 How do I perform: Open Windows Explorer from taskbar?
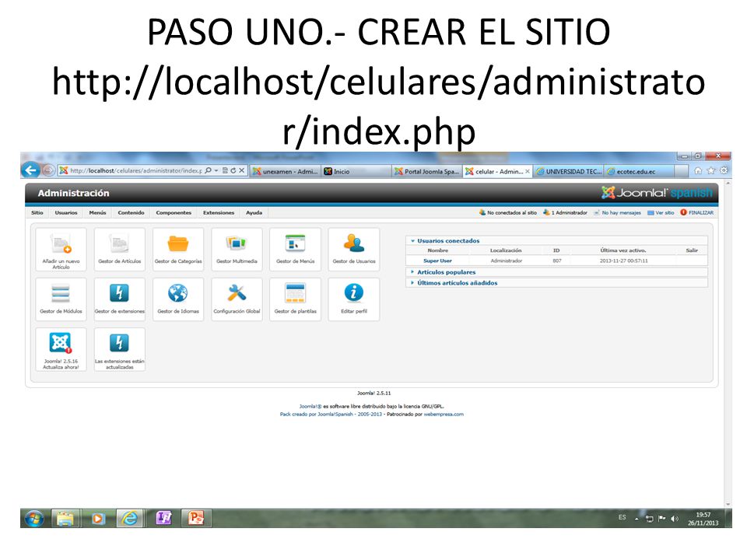coord(65,518)
